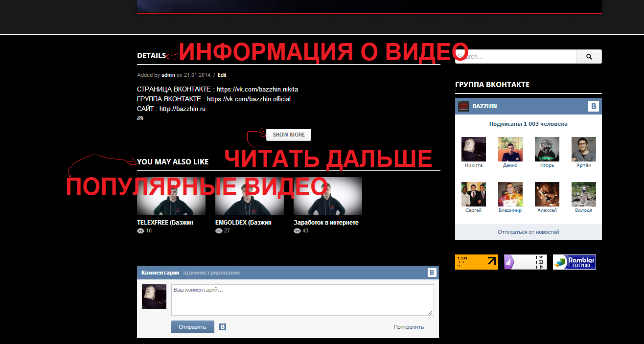Open Никита member avatar
Viewport: 644px width, 344px height.
coord(474,149)
